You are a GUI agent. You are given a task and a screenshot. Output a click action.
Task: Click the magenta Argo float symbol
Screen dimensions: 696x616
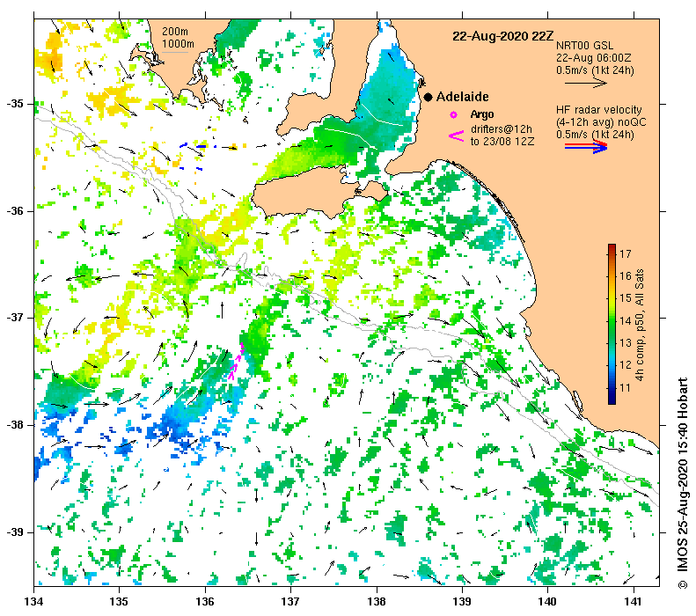[453, 115]
